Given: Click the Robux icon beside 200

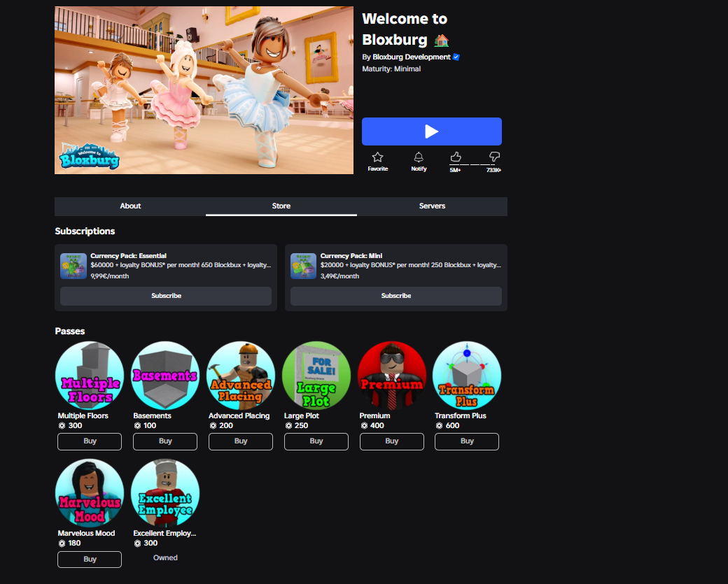Looking at the screenshot, I should [213, 426].
